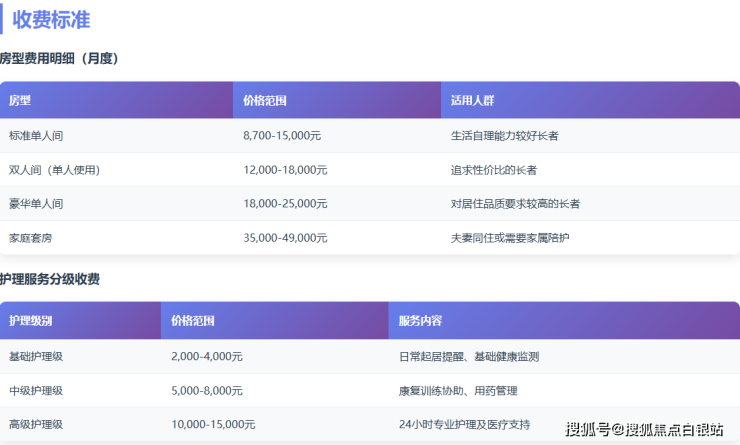Image resolution: width=740 pixels, height=445 pixels.
Task: Click the 康复训练协助、用药管理 cell
Action: point(458,390)
